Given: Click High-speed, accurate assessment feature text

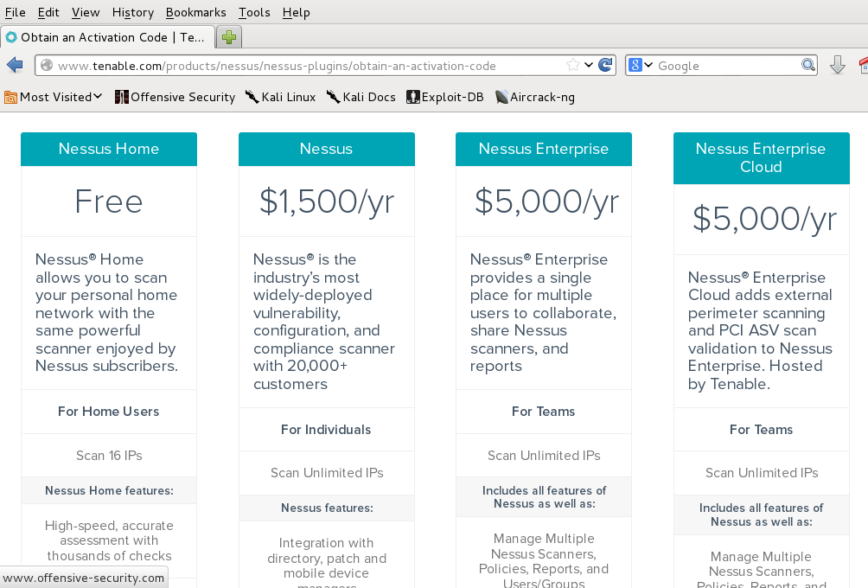Looking at the screenshot, I should pos(109,540).
